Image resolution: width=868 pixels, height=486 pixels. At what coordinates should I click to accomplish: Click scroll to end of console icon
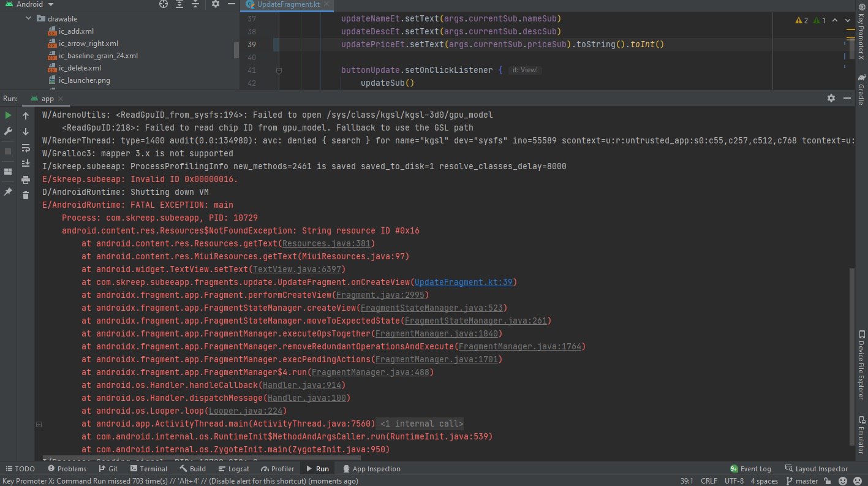26,164
